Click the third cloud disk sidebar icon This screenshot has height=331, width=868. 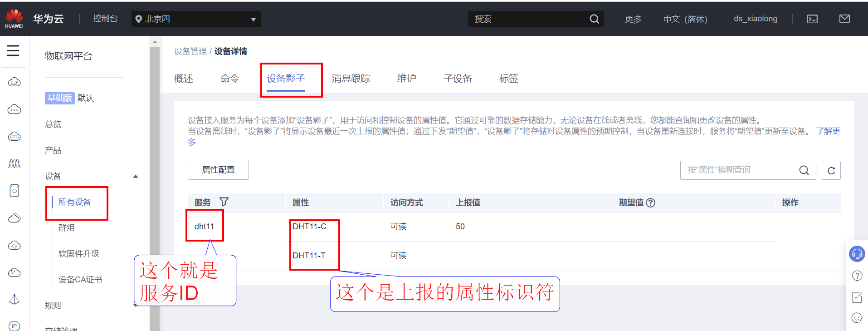pyautogui.click(x=15, y=136)
